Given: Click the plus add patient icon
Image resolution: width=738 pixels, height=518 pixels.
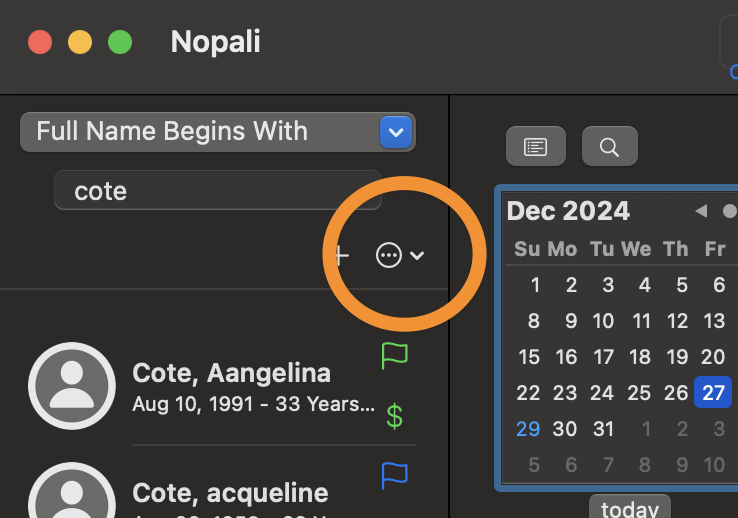Looking at the screenshot, I should click(342, 255).
